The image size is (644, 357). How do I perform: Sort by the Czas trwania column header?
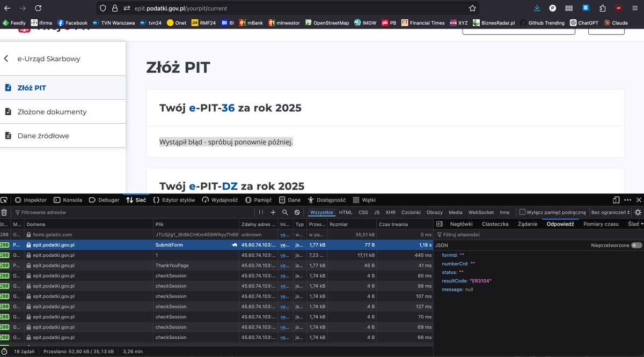405,224
